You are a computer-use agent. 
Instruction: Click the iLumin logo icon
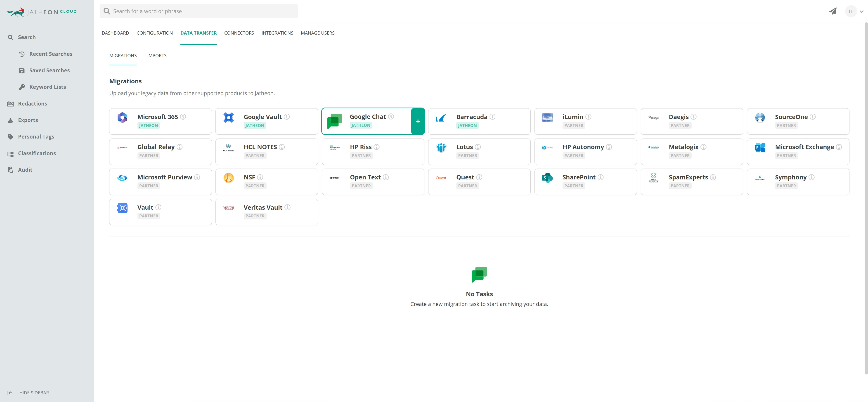point(547,118)
